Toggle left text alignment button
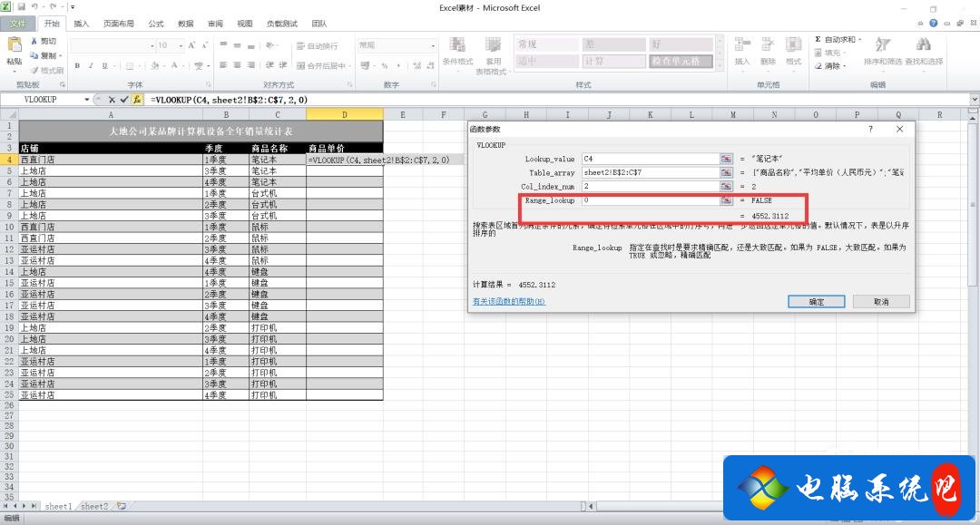Viewport: 980px width, 525px height. [x=224, y=65]
